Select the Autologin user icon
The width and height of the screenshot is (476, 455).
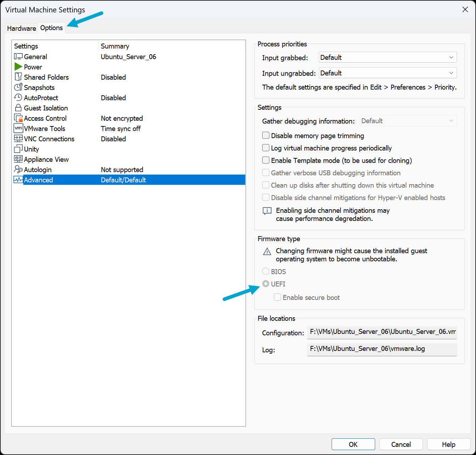pyautogui.click(x=18, y=170)
